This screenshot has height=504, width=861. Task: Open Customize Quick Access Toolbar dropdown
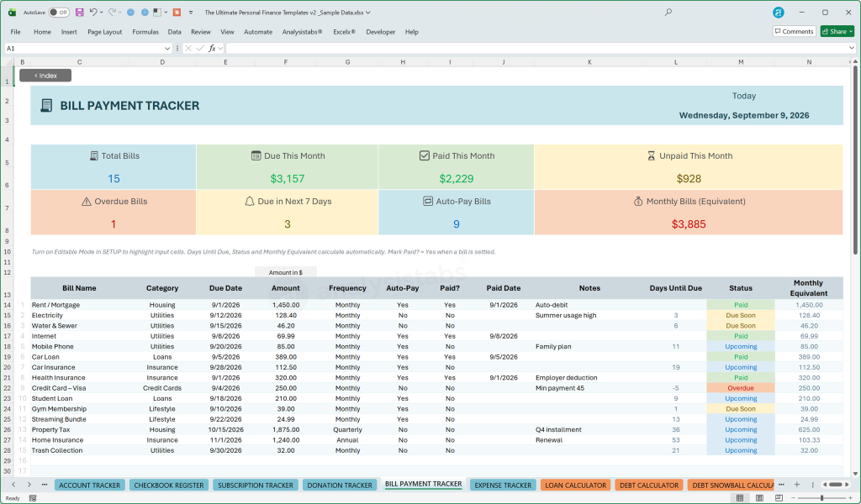pyautogui.click(x=191, y=12)
